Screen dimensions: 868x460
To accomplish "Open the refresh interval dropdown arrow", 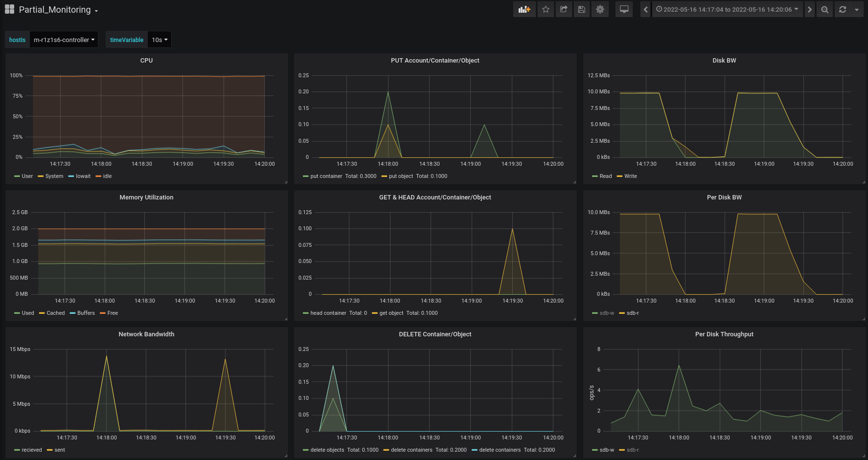I will (x=856, y=9).
